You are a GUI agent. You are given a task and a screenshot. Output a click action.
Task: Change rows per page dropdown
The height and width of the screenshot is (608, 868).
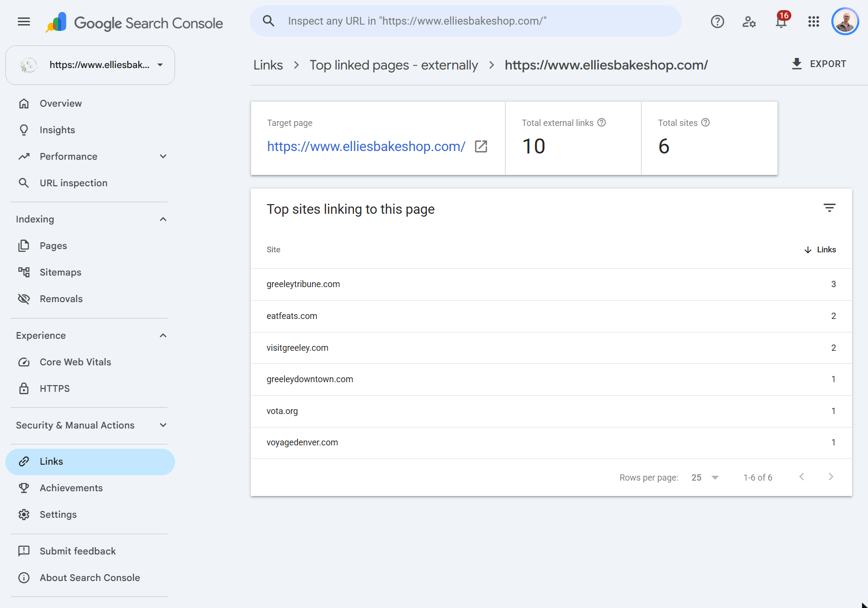click(x=705, y=477)
